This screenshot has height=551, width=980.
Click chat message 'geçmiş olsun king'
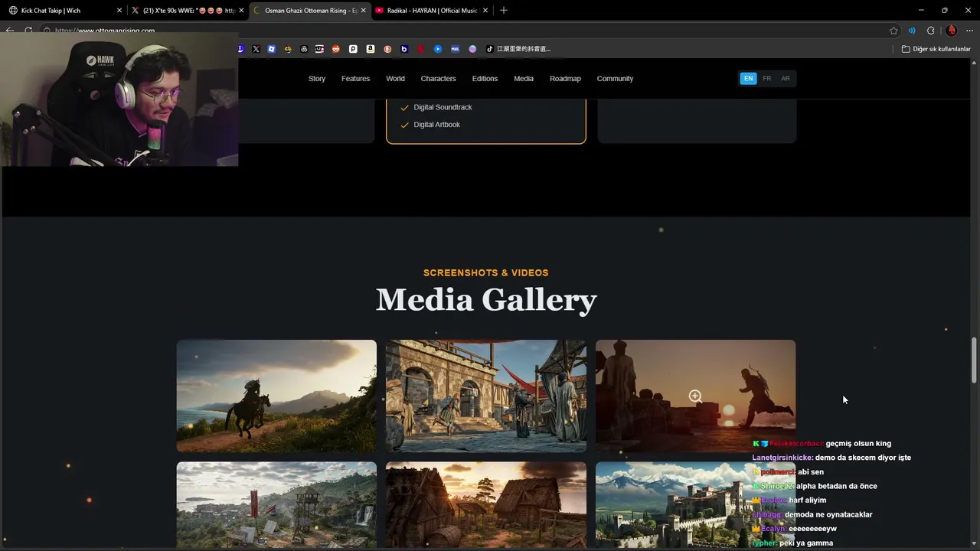[858, 444]
